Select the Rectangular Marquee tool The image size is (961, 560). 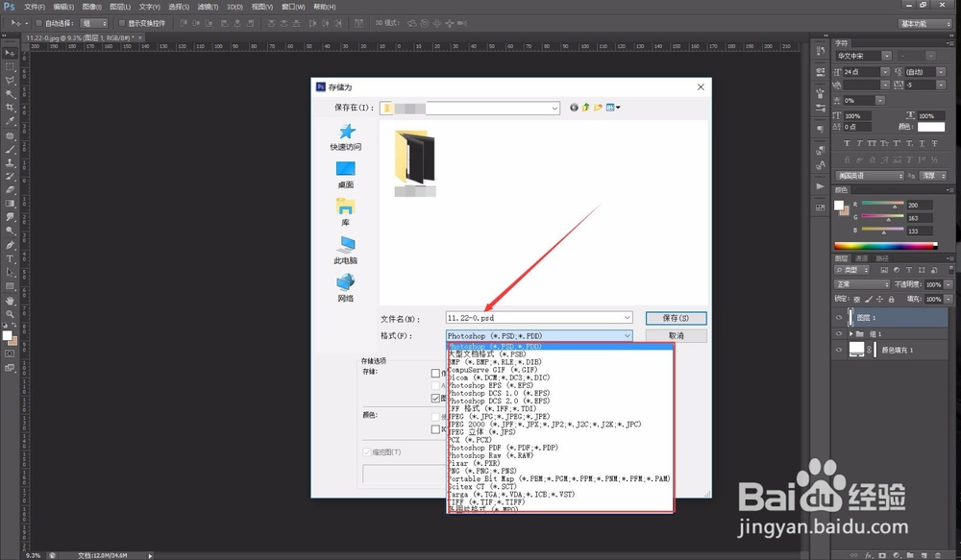tap(10, 67)
